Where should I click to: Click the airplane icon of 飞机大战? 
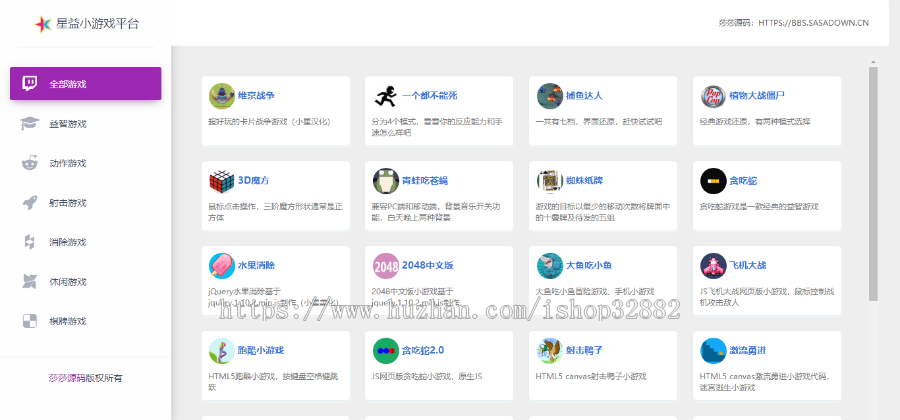click(713, 266)
